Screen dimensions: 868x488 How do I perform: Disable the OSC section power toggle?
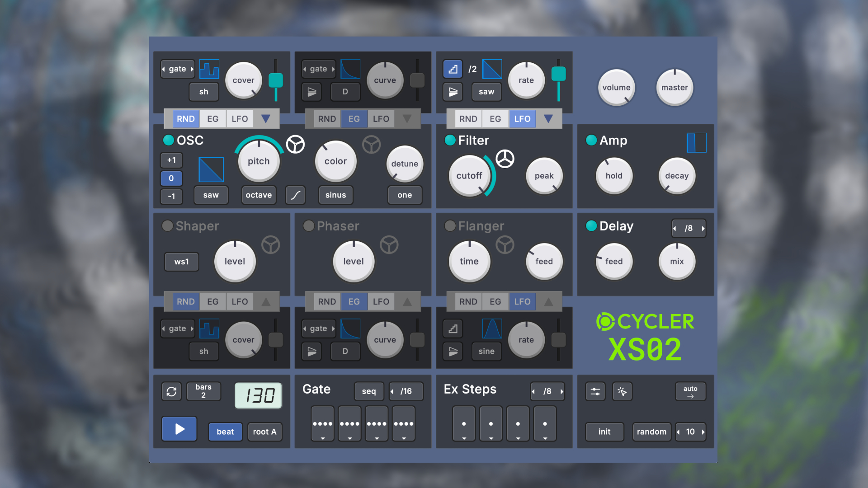(168, 141)
